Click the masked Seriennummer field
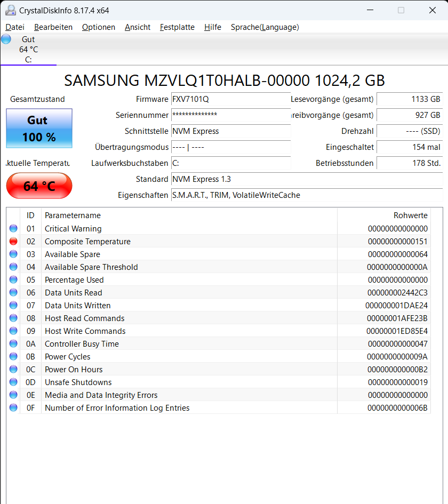The height and width of the screenshot is (504, 448). click(230, 115)
